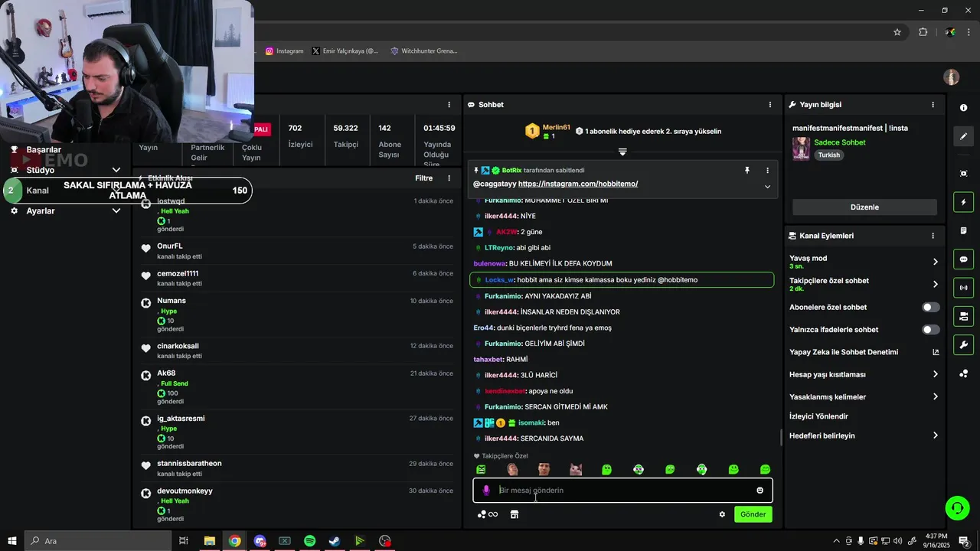Click the chat scrollbar
This screenshot has height=551, width=980.
coord(781,437)
